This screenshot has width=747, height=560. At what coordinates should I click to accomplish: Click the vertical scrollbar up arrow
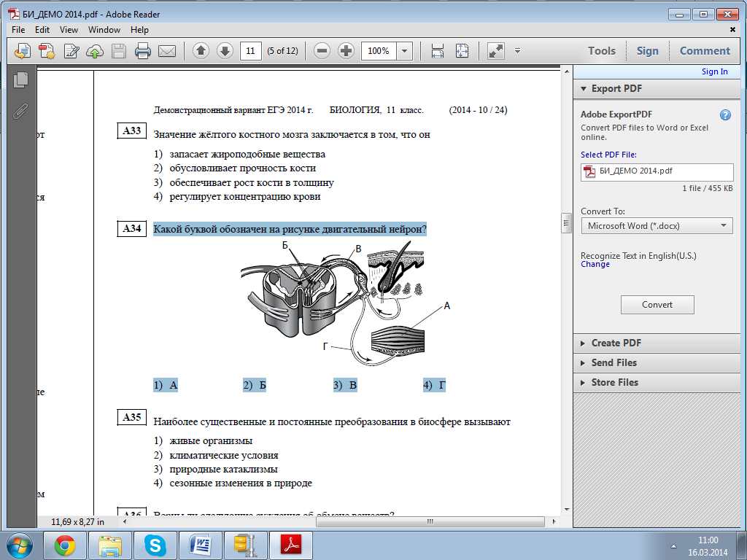[x=566, y=72]
